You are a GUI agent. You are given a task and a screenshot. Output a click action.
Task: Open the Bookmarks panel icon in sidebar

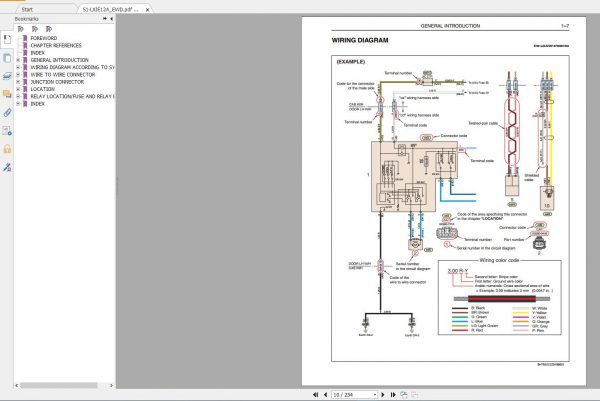point(7,39)
